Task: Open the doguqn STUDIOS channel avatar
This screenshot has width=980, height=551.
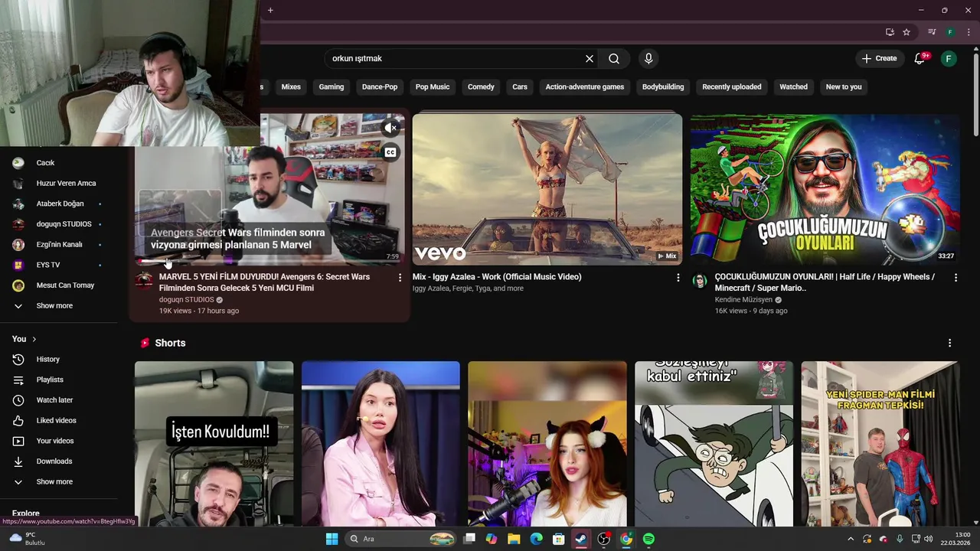Action: click(x=144, y=280)
